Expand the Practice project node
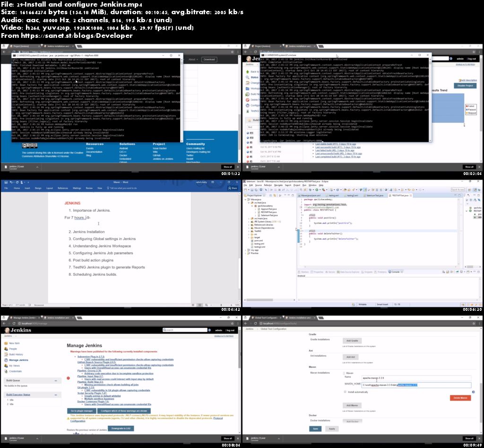 pyautogui.click(x=245, y=254)
